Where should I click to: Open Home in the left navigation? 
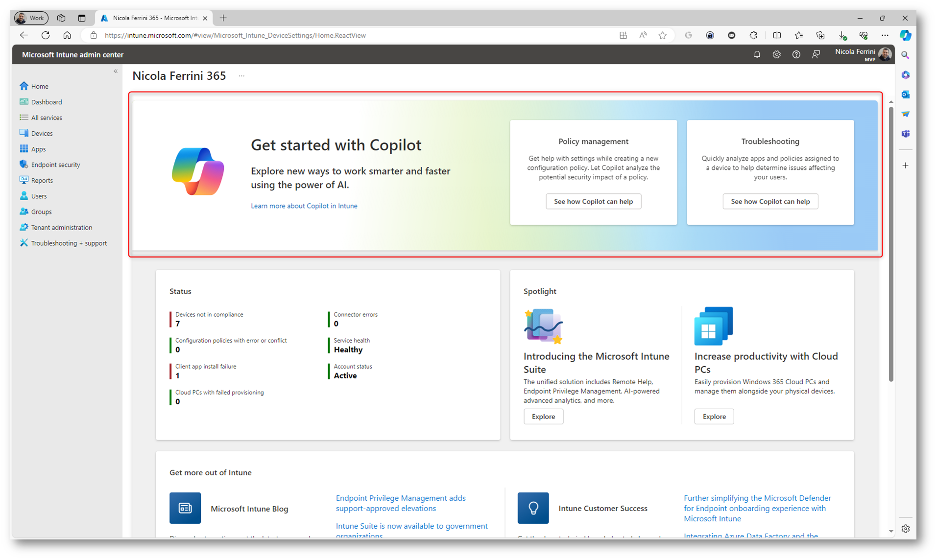tap(34, 86)
